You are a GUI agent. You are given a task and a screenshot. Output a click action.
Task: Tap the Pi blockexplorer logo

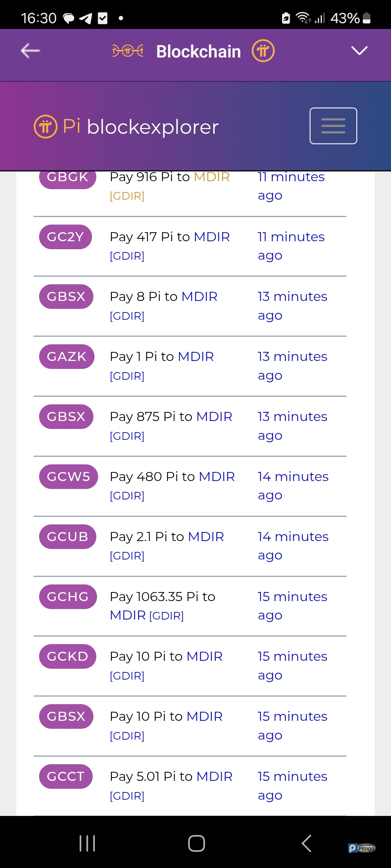pyautogui.click(x=126, y=127)
